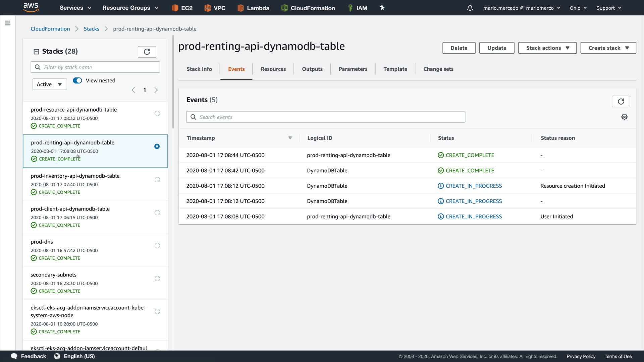Open the Template tab
Viewport: 644px width, 362px height.
tap(395, 69)
